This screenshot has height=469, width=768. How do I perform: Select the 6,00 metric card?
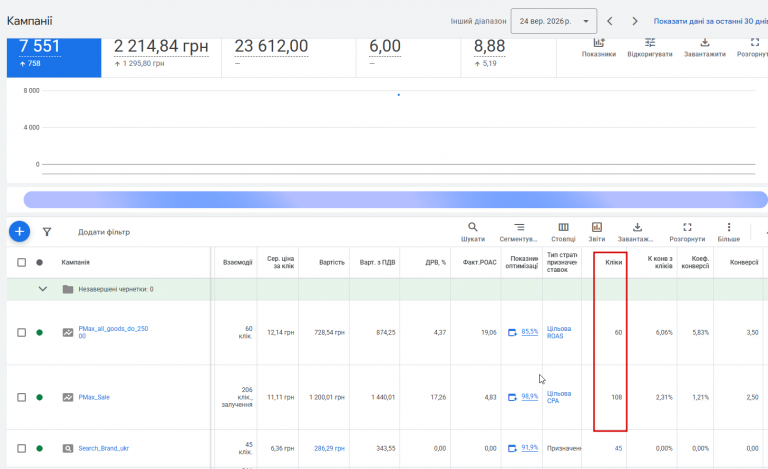click(408, 57)
